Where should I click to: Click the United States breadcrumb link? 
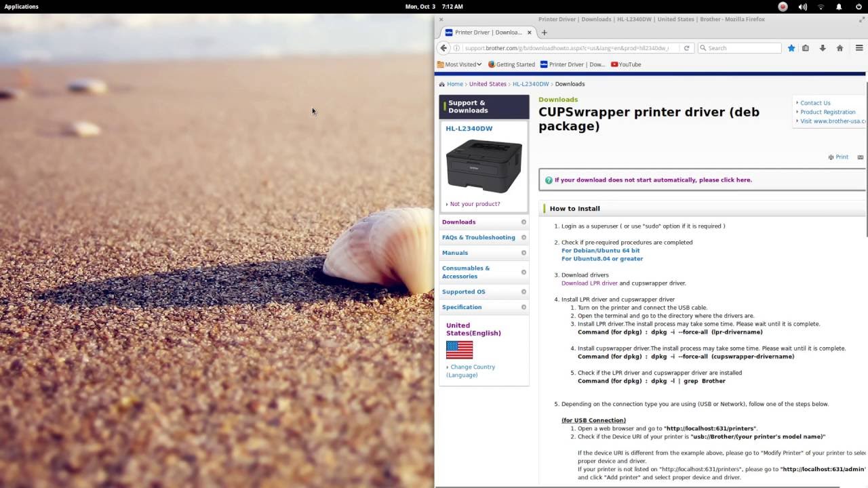pyautogui.click(x=488, y=84)
